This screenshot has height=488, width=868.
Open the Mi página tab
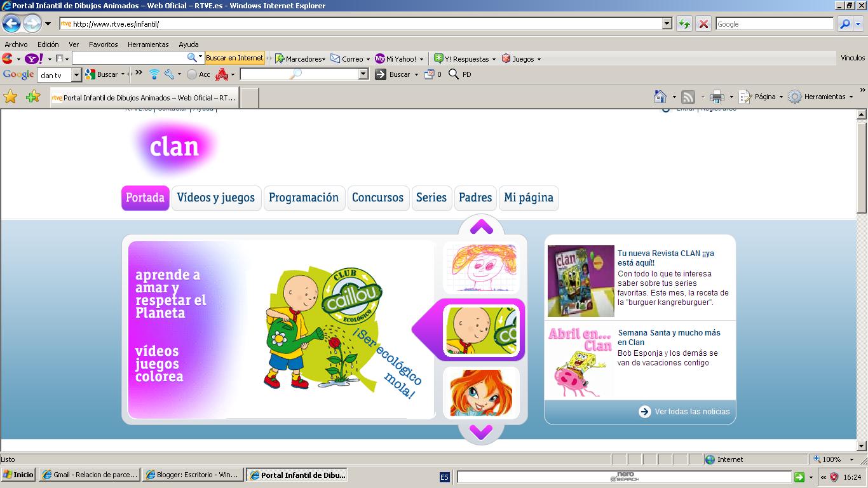click(x=529, y=198)
